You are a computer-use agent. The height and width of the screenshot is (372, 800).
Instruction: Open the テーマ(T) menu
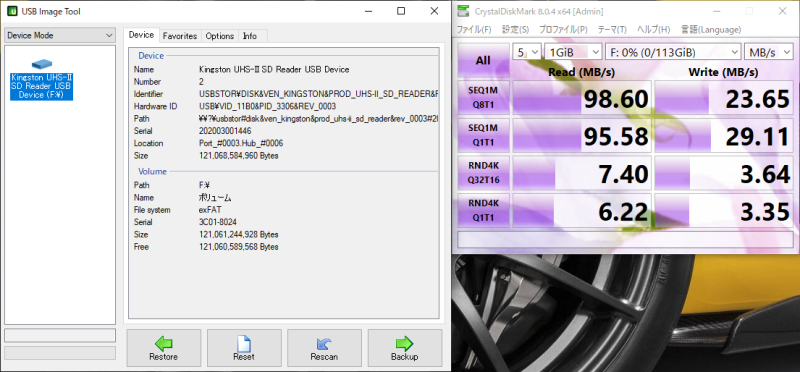pos(612,30)
